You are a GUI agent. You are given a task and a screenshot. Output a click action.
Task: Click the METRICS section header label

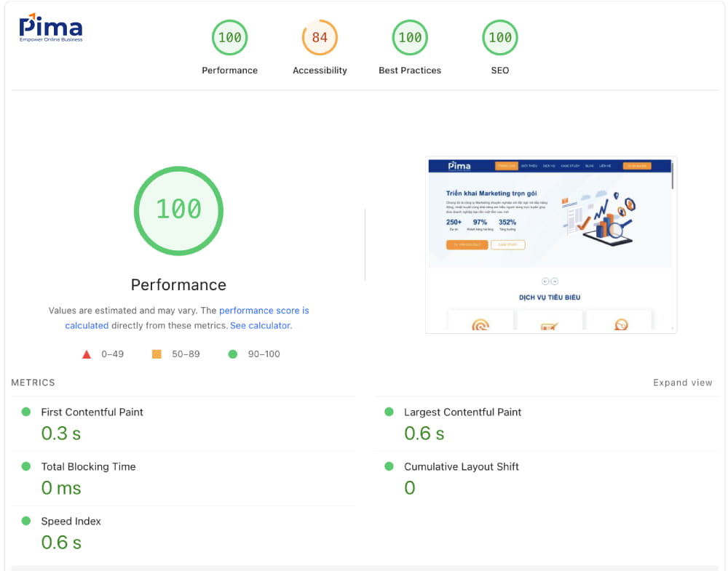click(x=32, y=382)
